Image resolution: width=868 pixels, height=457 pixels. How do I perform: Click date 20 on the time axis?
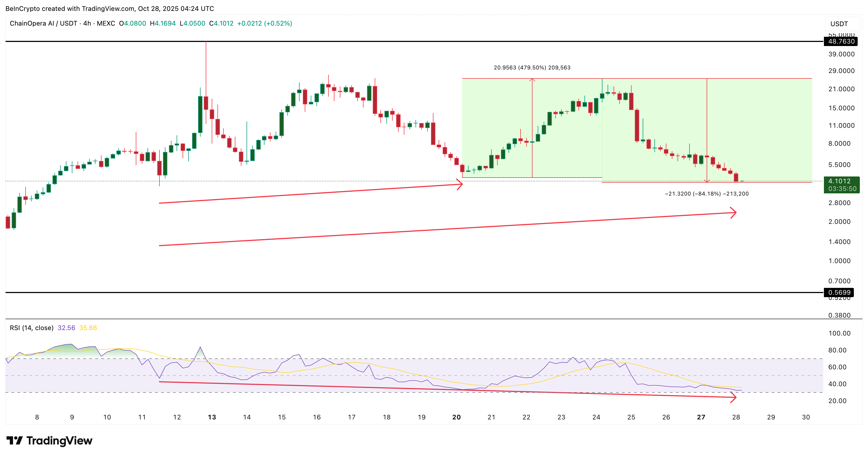(x=456, y=417)
